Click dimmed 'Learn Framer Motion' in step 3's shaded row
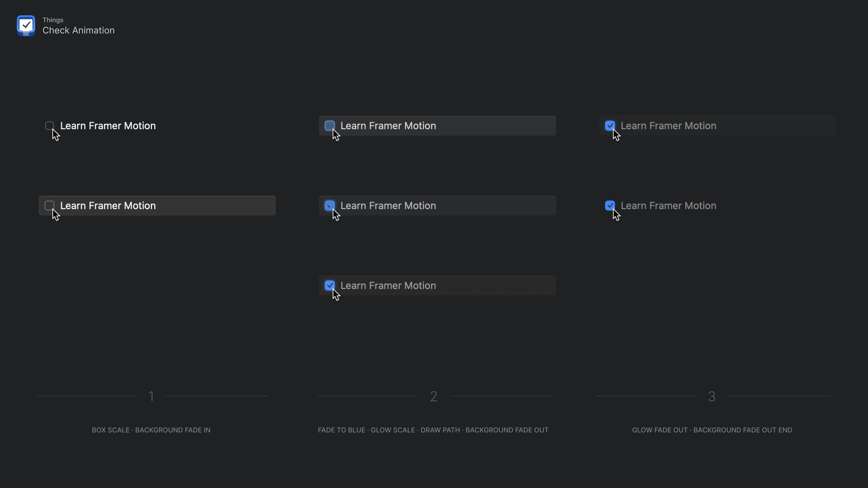 (668, 126)
